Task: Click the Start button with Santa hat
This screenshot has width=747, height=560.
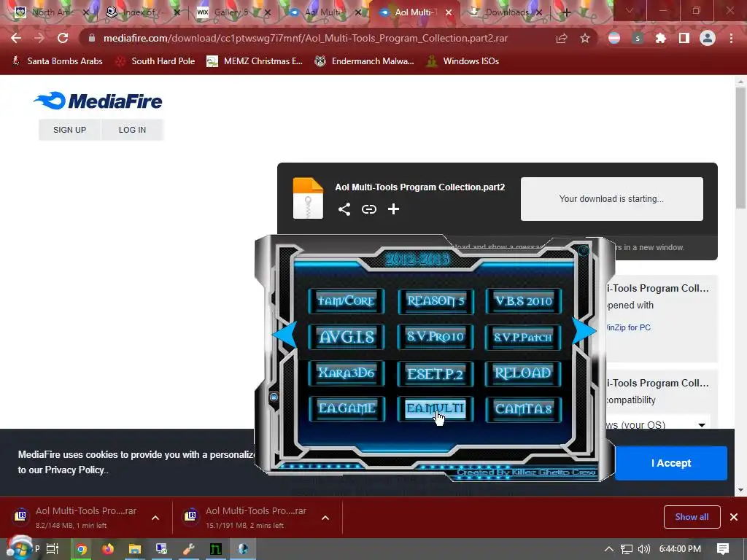Action: pos(19,548)
